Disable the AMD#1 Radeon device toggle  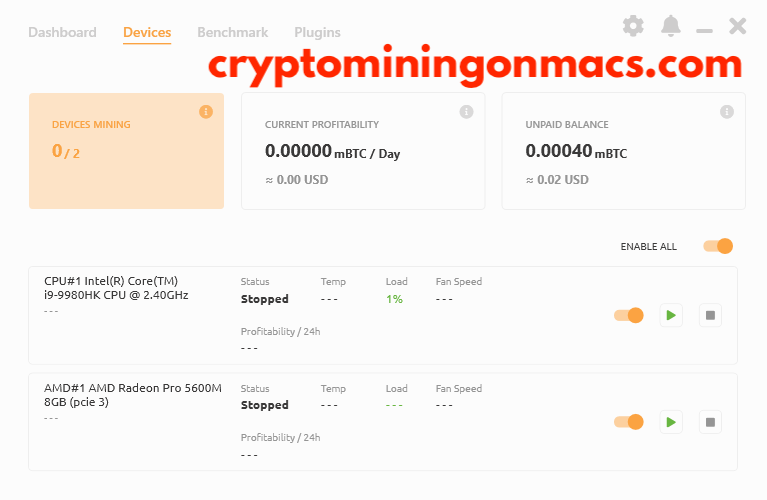(629, 422)
